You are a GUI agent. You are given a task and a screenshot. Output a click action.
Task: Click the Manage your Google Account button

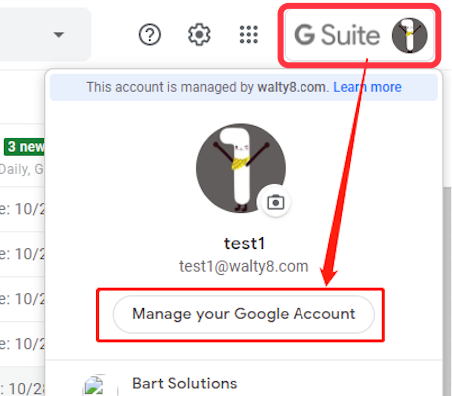click(x=244, y=314)
